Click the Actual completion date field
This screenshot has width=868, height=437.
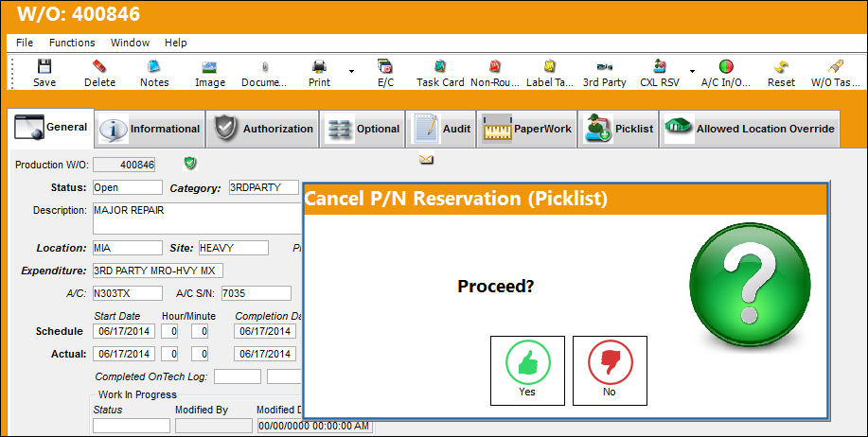click(265, 354)
